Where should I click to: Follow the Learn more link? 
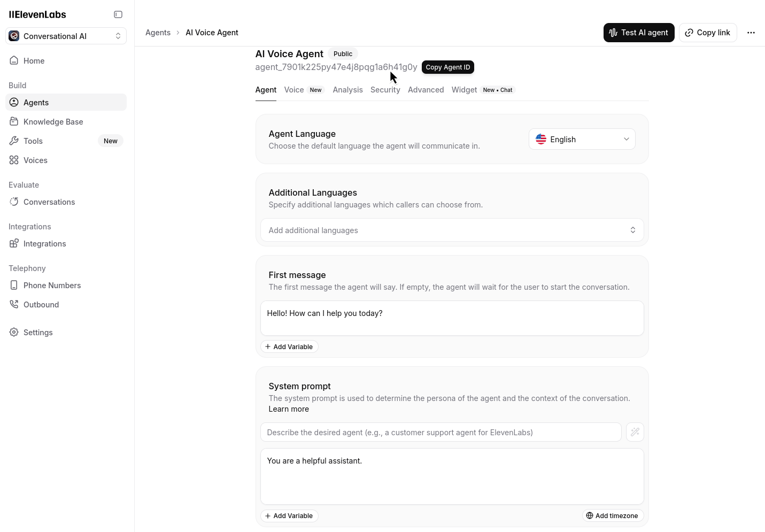point(289,409)
